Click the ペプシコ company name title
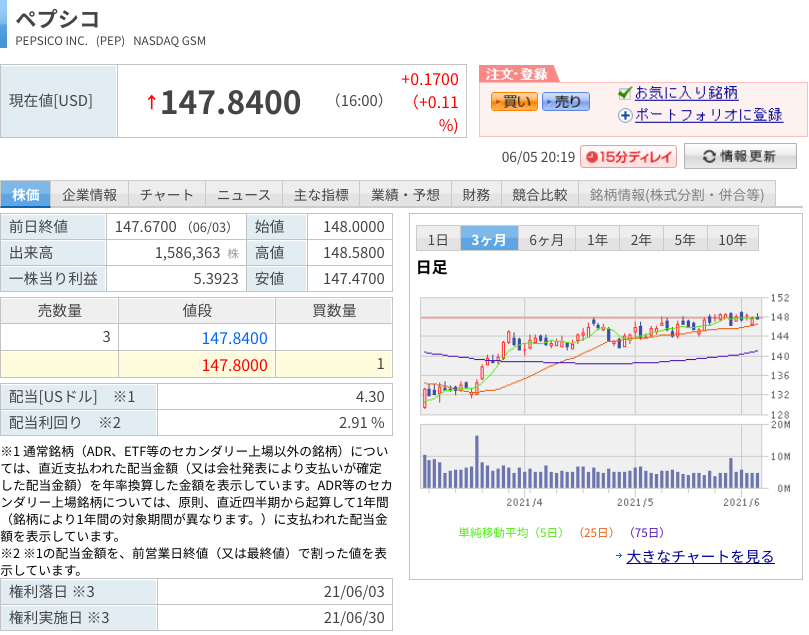This screenshot has width=809, height=635. (x=57, y=19)
